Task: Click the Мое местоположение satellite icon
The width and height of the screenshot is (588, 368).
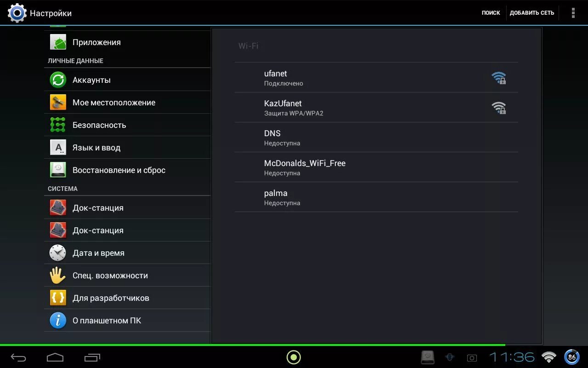Action: pos(58,102)
